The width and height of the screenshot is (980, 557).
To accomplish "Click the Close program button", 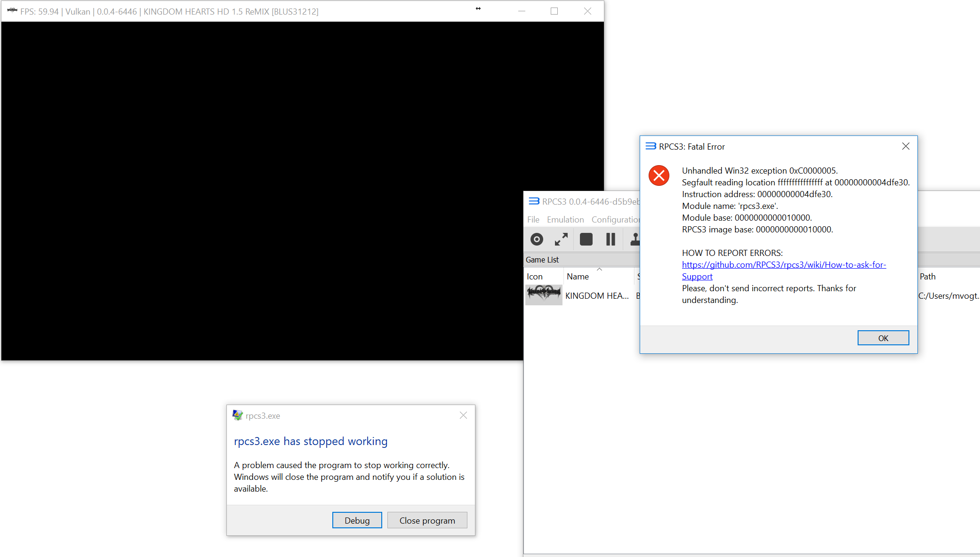I will (427, 520).
